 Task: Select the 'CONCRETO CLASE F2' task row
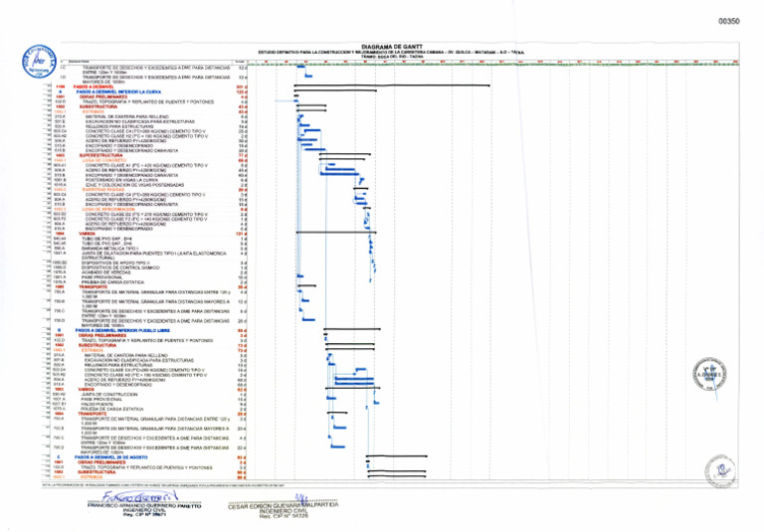tap(146, 219)
